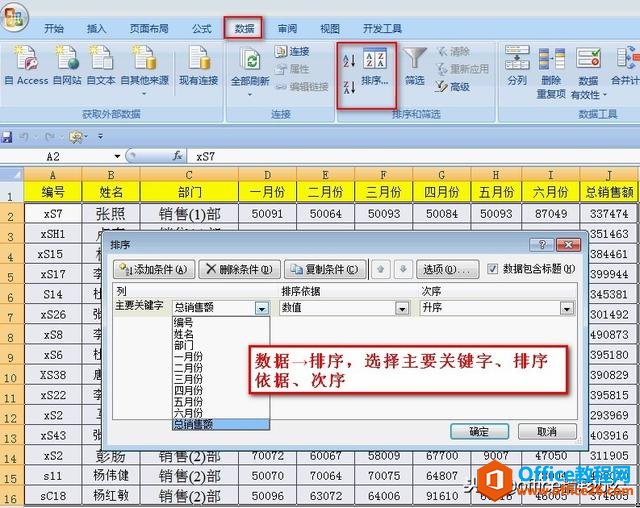Open Name Box dropdown arrow
Viewport: 640px width, 508px height.
(117, 156)
